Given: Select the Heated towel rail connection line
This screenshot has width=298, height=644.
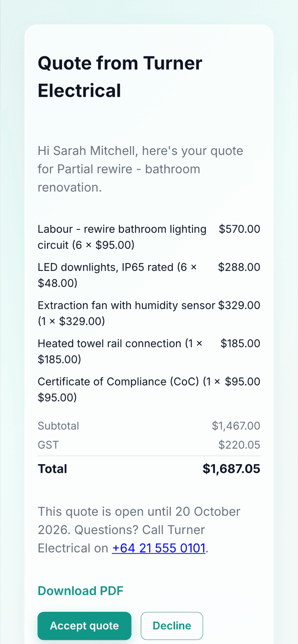Looking at the screenshot, I should coord(120,351).
